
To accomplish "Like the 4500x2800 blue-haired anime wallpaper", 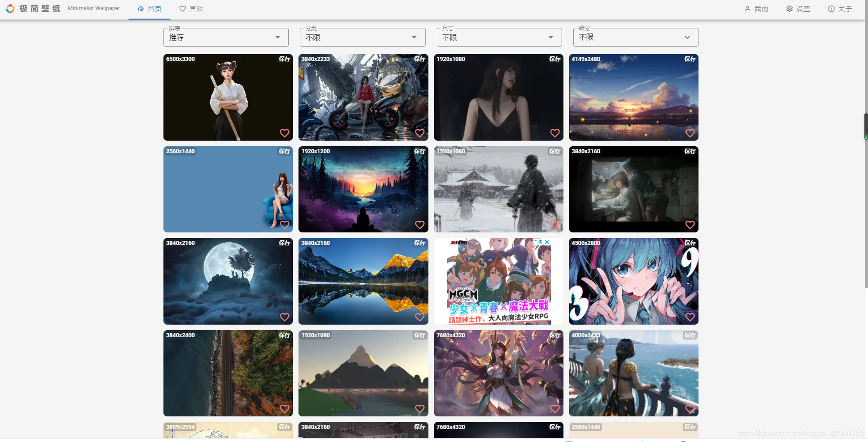I will (690, 317).
